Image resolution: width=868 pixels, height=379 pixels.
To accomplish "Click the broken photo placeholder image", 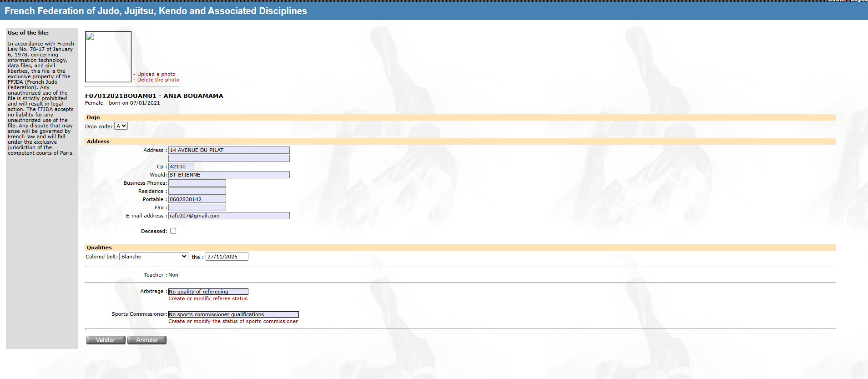I will [x=108, y=56].
